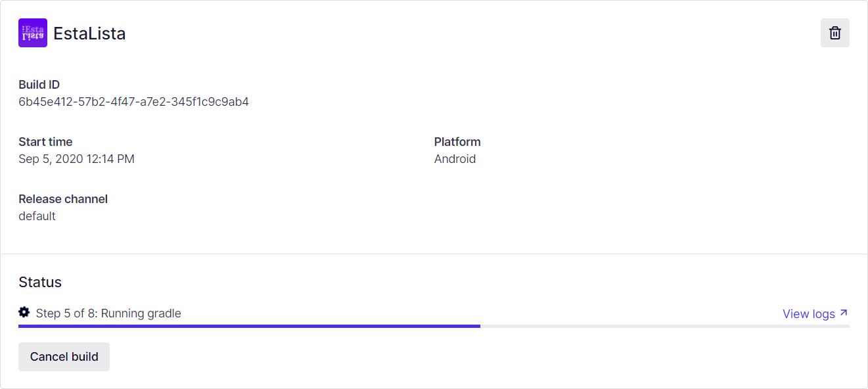The height and width of the screenshot is (389, 868).
Task: Delete build using the trash icon
Action: [834, 33]
